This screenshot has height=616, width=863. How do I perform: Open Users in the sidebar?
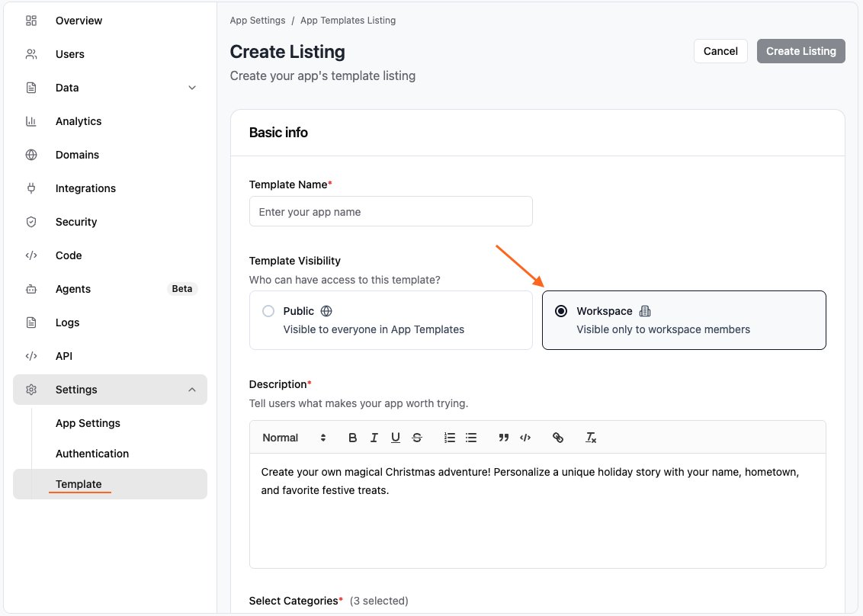[70, 54]
